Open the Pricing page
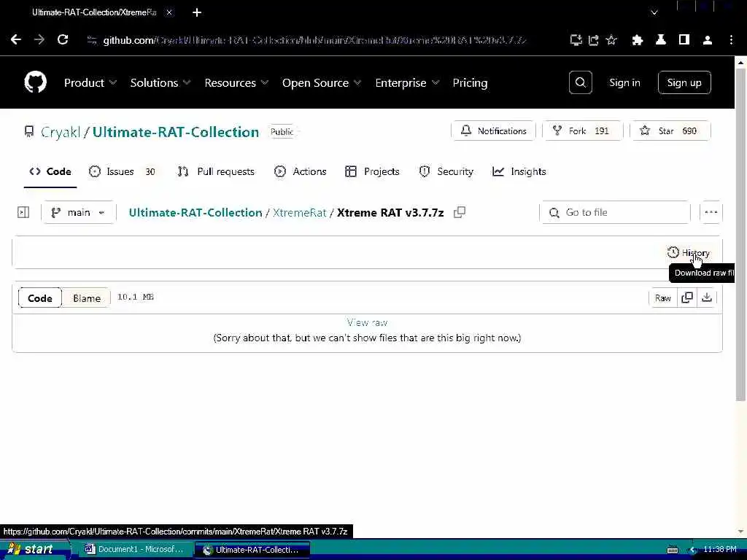 tap(470, 83)
